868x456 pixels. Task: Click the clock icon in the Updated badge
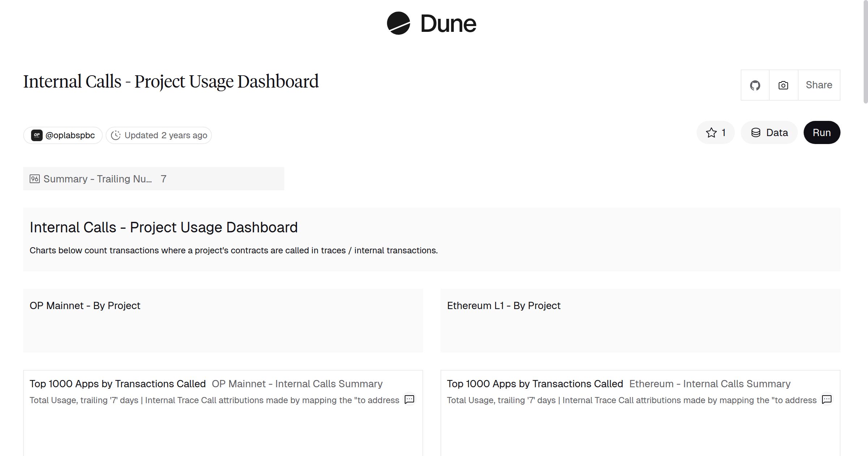click(x=116, y=135)
